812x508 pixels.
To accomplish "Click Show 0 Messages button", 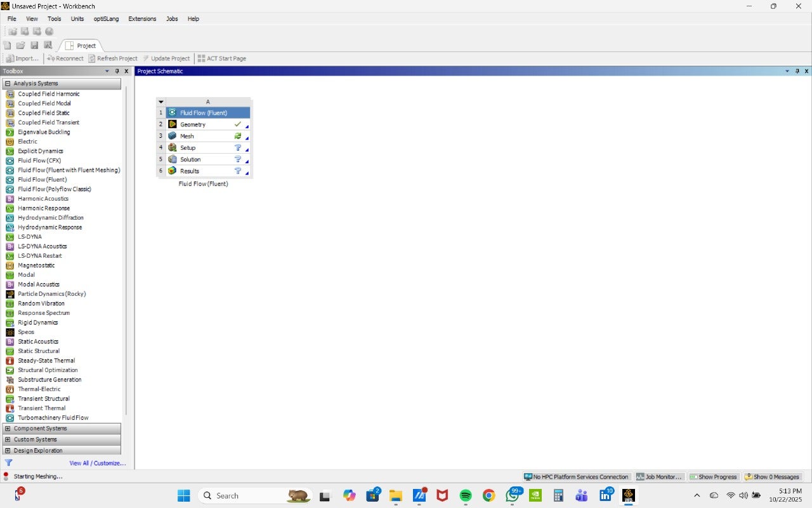I will click(x=772, y=477).
